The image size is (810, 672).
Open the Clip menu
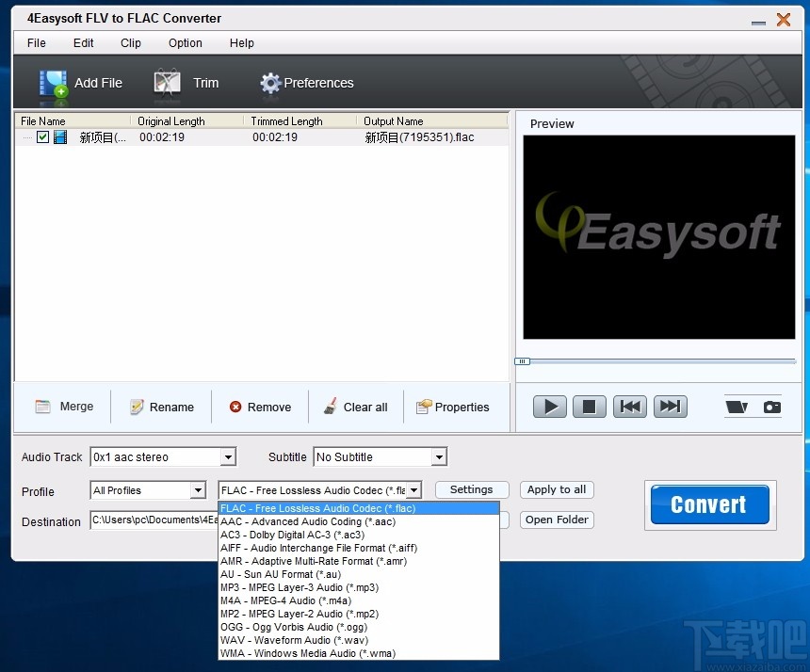tap(130, 42)
